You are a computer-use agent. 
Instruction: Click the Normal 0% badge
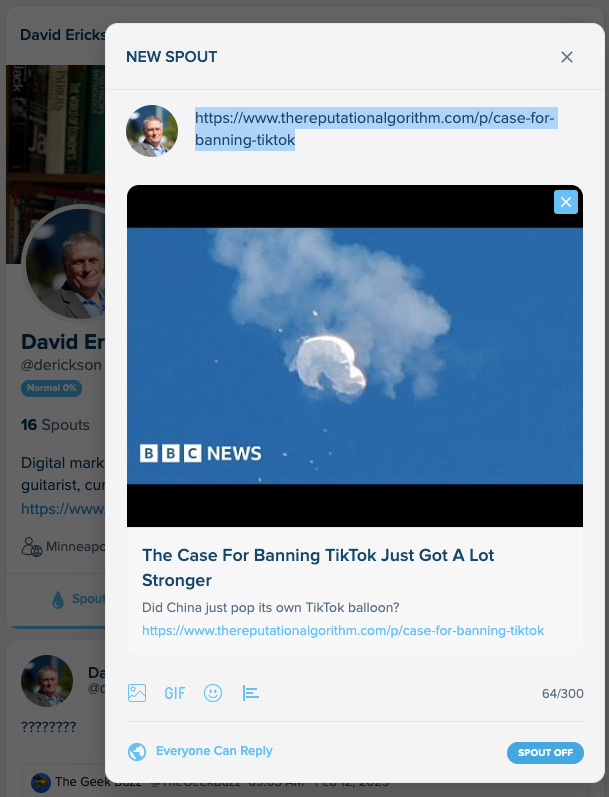click(x=51, y=388)
